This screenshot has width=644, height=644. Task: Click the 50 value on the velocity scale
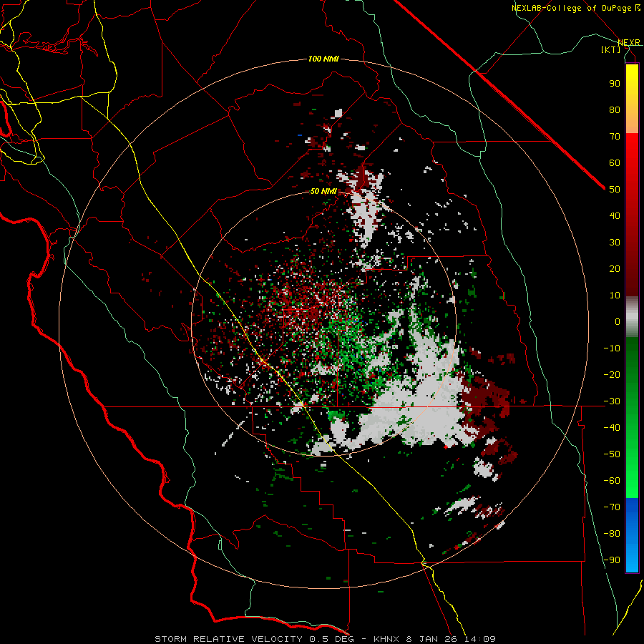click(615, 190)
